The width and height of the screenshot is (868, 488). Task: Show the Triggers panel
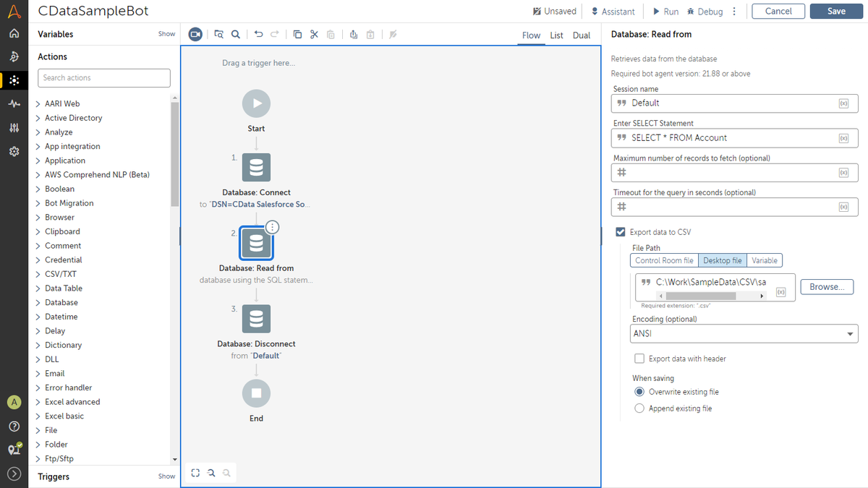pyautogui.click(x=166, y=476)
